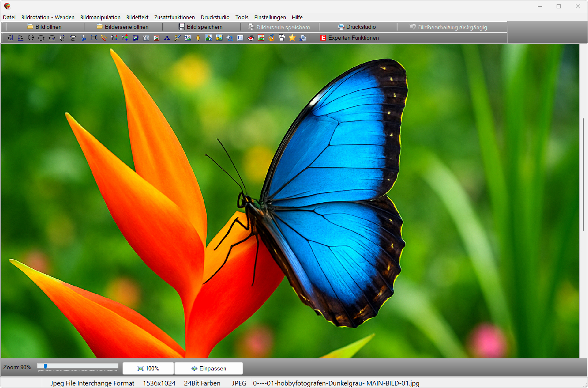Click the Bild öffnen button
Screen dimensions: 588x388
coord(44,27)
